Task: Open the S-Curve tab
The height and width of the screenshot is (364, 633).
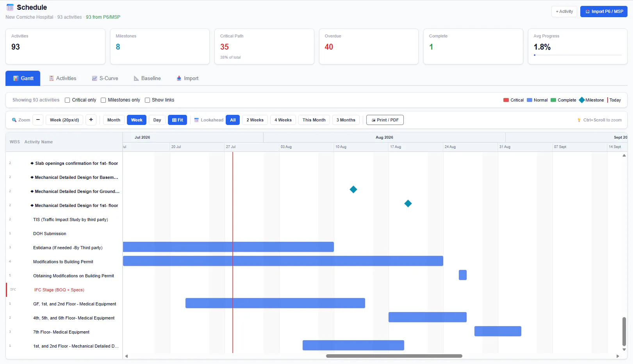Action: click(105, 79)
